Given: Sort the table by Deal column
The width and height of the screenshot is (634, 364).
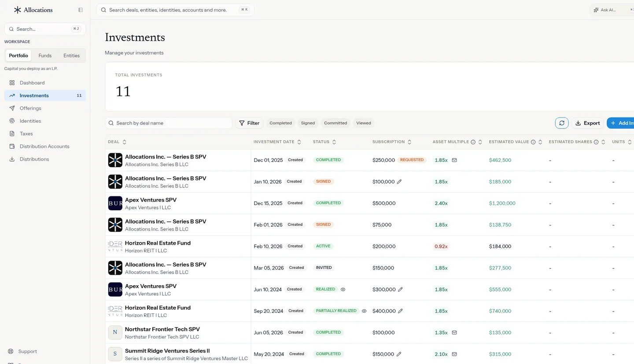Looking at the screenshot, I should coord(117,142).
